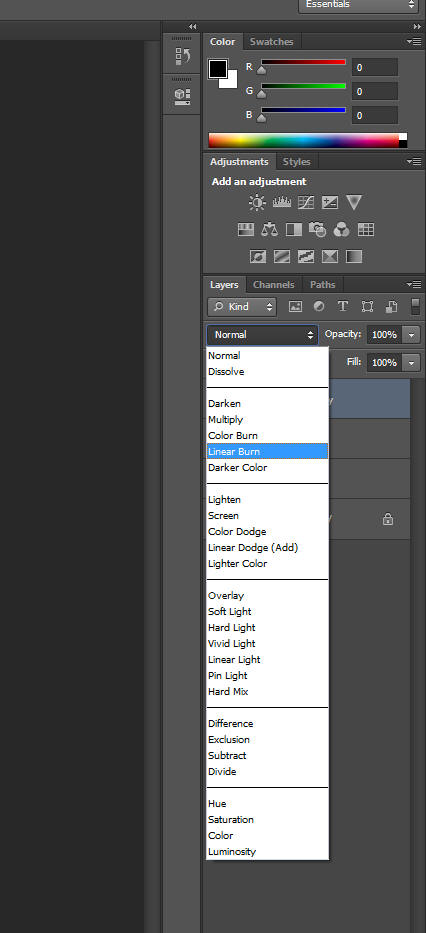Click the red channel value field
Image resolution: width=426 pixels, height=933 pixels.
(375, 67)
